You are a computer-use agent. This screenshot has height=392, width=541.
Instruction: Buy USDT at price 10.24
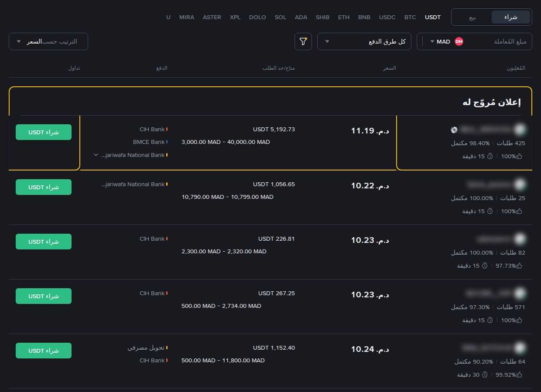(44, 351)
